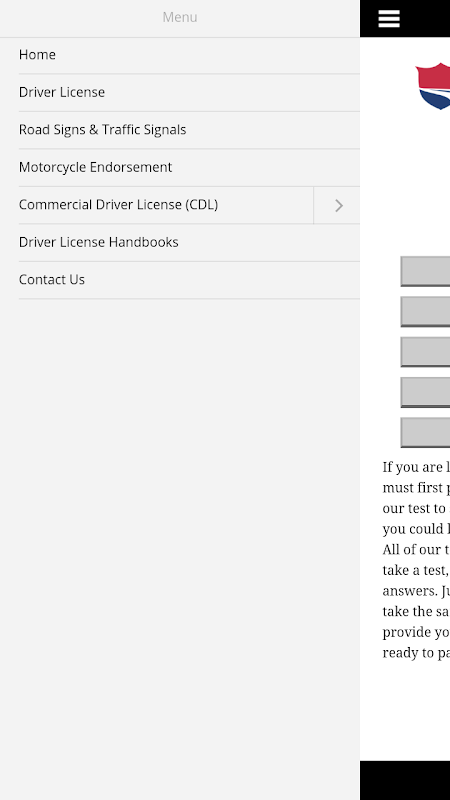450x800 pixels.
Task: Open the Home menu item
Action: pyautogui.click(x=189, y=55)
